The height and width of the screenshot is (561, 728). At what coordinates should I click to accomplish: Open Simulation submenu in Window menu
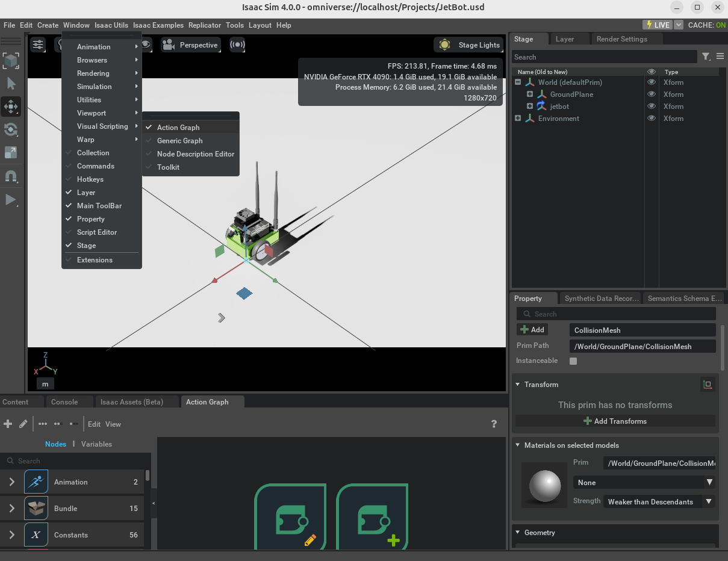click(102, 86)
